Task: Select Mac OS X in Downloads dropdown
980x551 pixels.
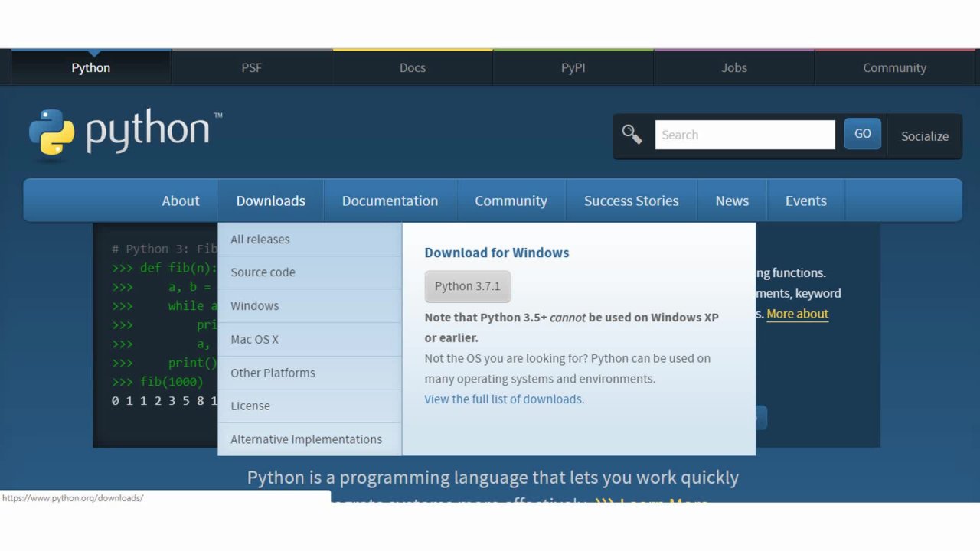Action: point(310,339)
